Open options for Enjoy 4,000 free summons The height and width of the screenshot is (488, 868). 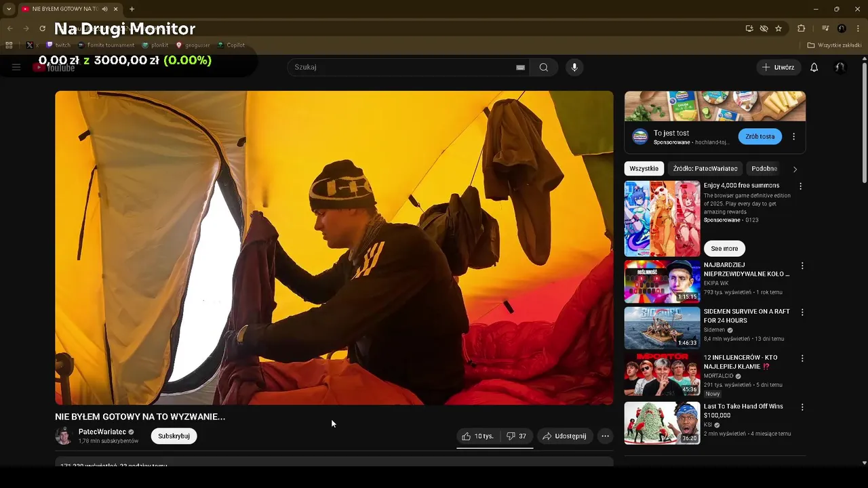click(x=801, y=186)
